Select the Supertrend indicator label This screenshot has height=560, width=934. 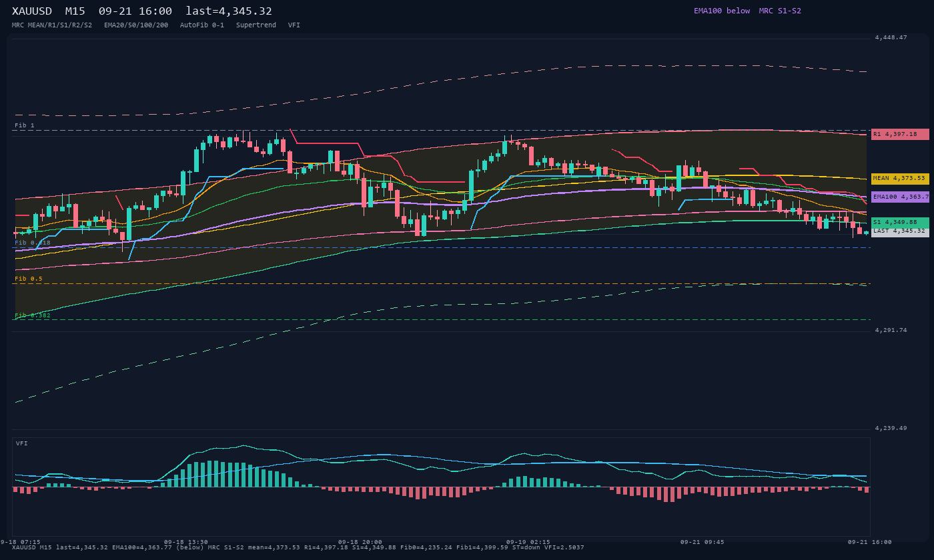click(256, 25)
